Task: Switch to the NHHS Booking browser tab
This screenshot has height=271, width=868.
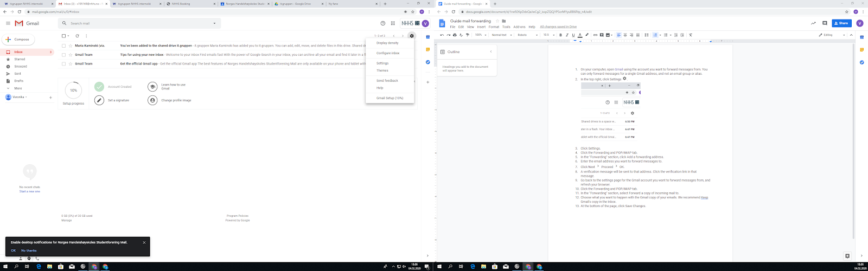Action: (x=190, y=4)
